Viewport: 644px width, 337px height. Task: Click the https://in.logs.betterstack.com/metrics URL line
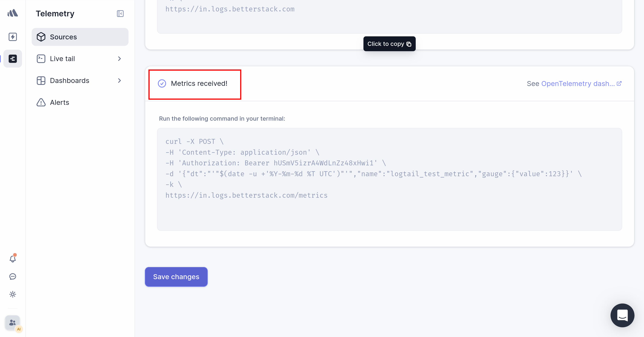pyautogui.click(x=247, y=195)
